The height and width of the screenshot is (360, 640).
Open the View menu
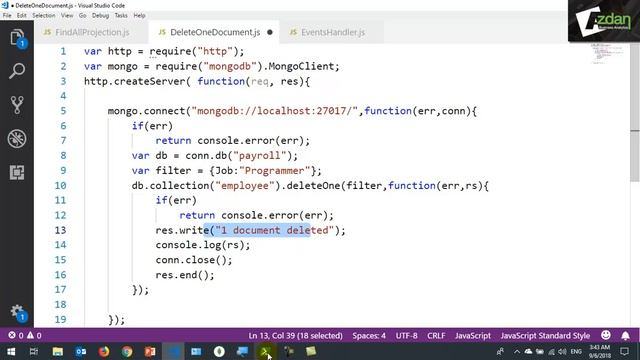coord(67,16)
